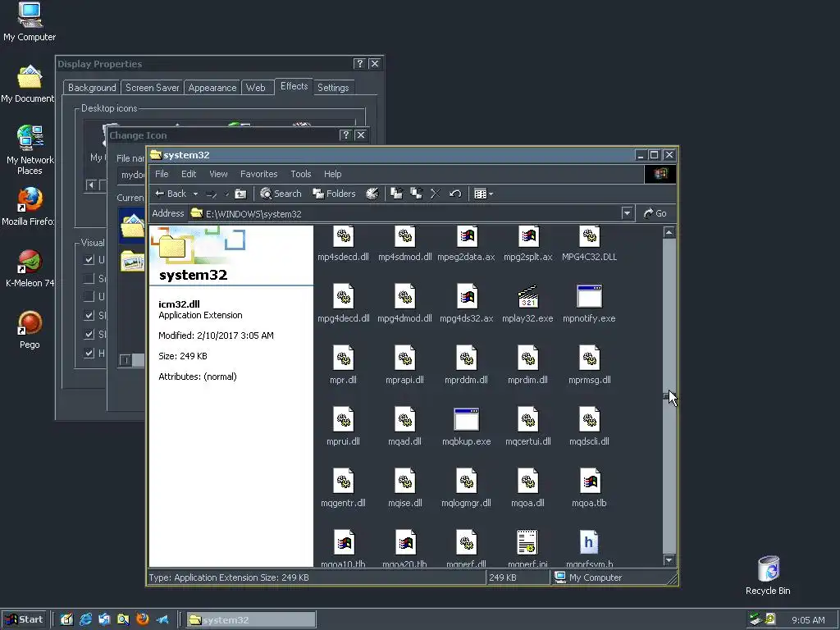Viewport: 840px width, 630px height.
Task: Switch to Web tab in Display Properties
Action: click(256, 87)
